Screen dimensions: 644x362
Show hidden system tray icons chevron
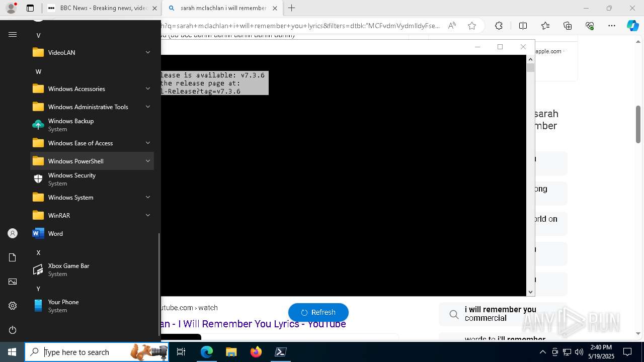coord(542,352)
